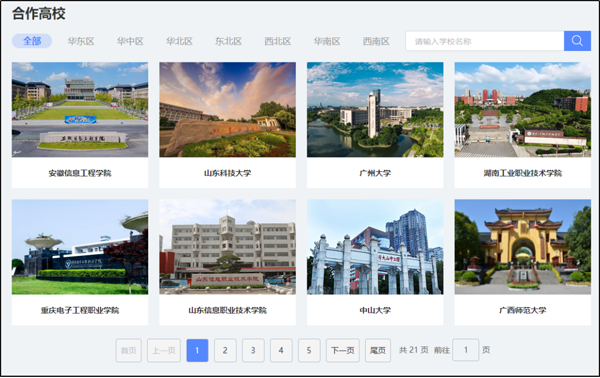Click the 山东信息职业技术学院 name label
The image size is (600, 378).
228,310
